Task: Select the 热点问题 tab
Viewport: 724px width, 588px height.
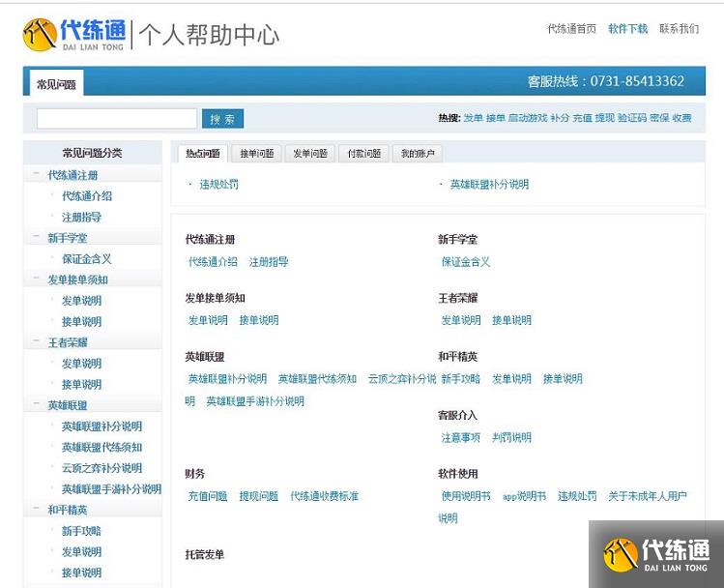Action: [x=203, y=154]
